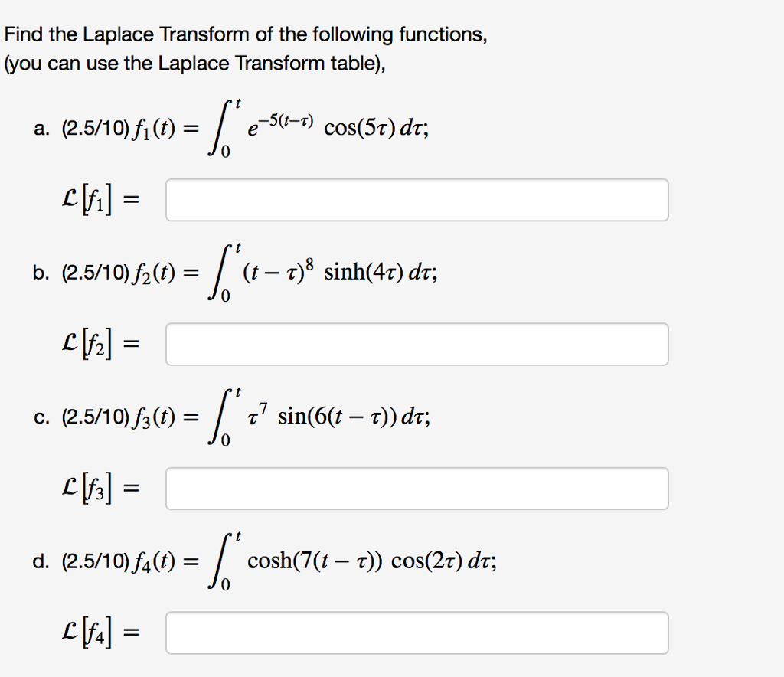Select the part d label
Viewport: 784px width, 677px height.
tap(40, 561)
